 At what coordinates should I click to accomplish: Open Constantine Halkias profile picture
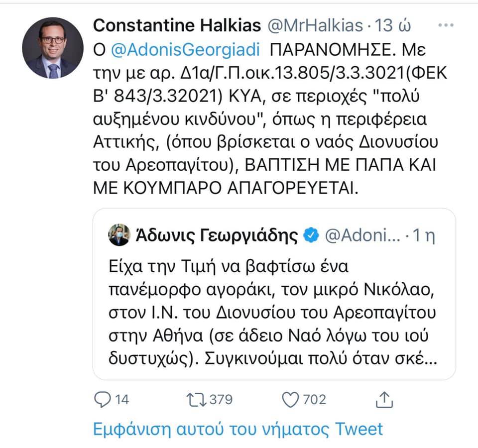pyautogui.click(x=53, y=48)
